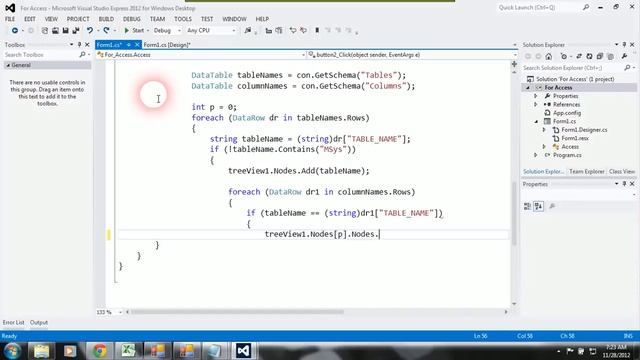Click the Categorized button in Properties panel

[527, 207]
